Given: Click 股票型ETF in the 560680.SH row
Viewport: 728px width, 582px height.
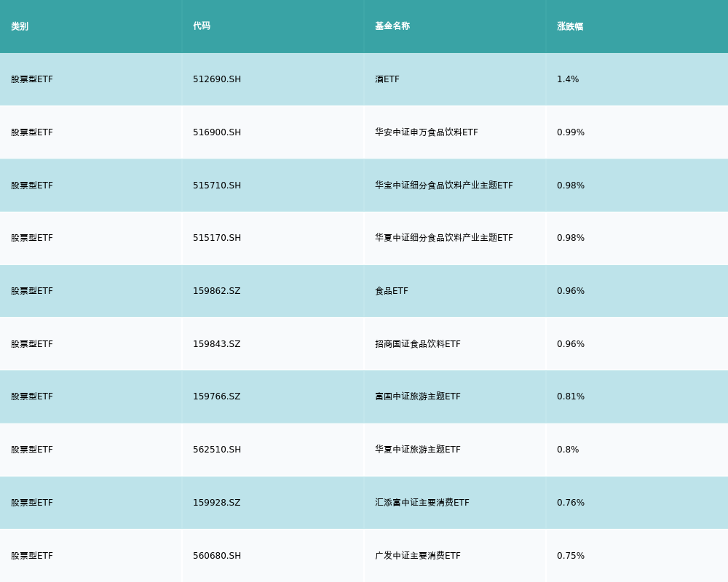Looking at the screenshot, I should (x=32, y=556).
